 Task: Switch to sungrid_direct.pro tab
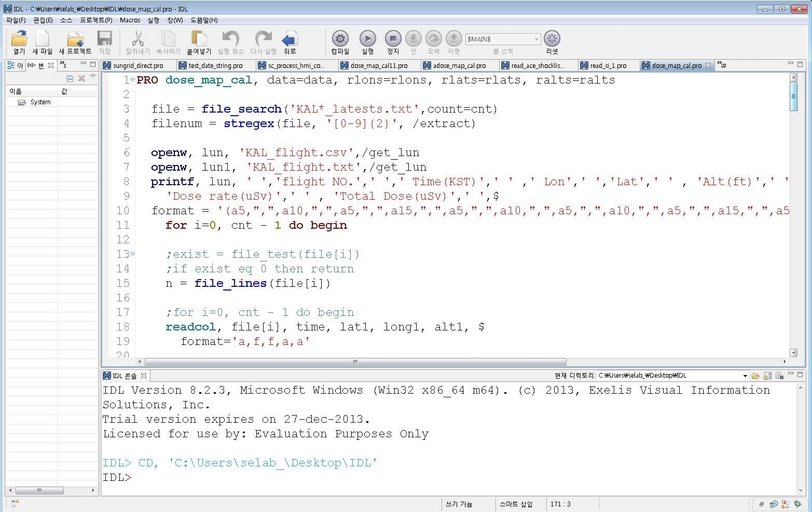[x=138, y=66]
